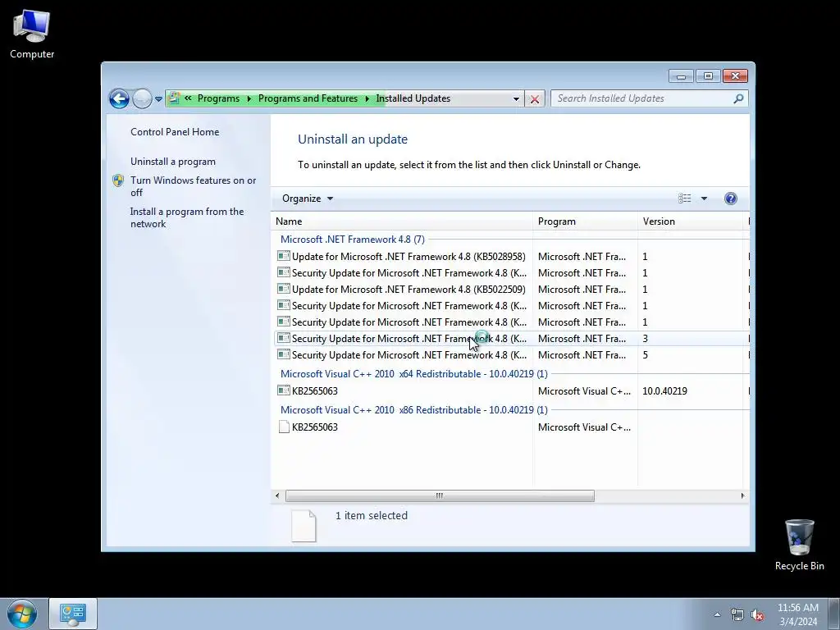840x630 pixels.
Task: Maximize the Installed Updates window
Action: tap(708, 76)
